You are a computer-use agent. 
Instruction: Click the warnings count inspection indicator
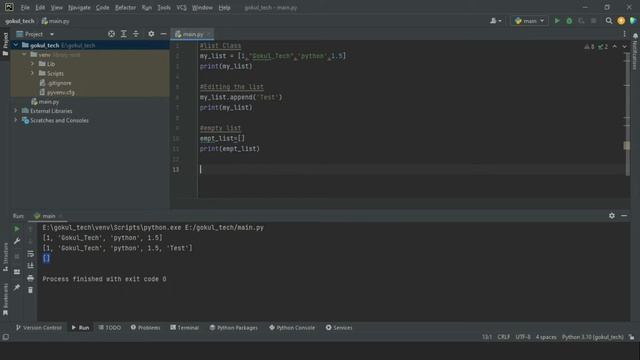coord(589,47)
